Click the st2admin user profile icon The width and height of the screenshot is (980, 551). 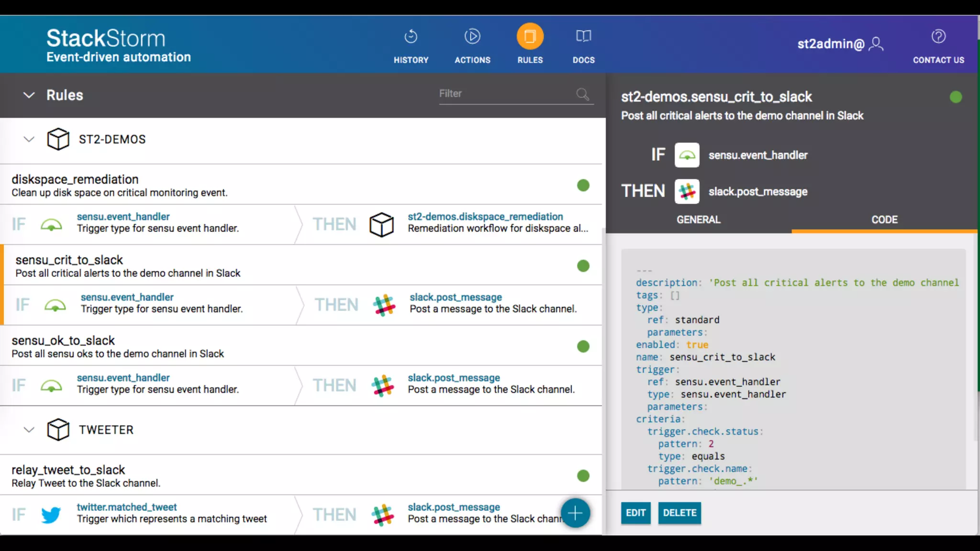click(x=876, y=44)
